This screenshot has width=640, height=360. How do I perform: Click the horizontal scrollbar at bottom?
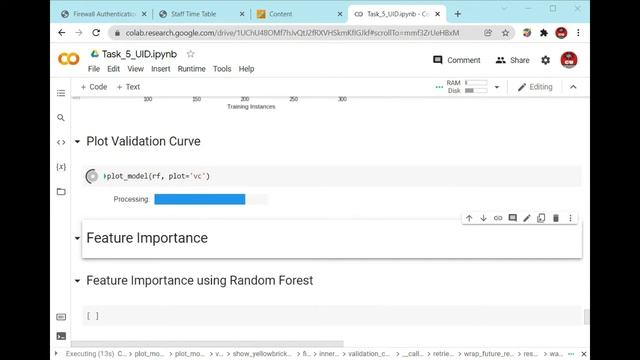pos(207,344)
